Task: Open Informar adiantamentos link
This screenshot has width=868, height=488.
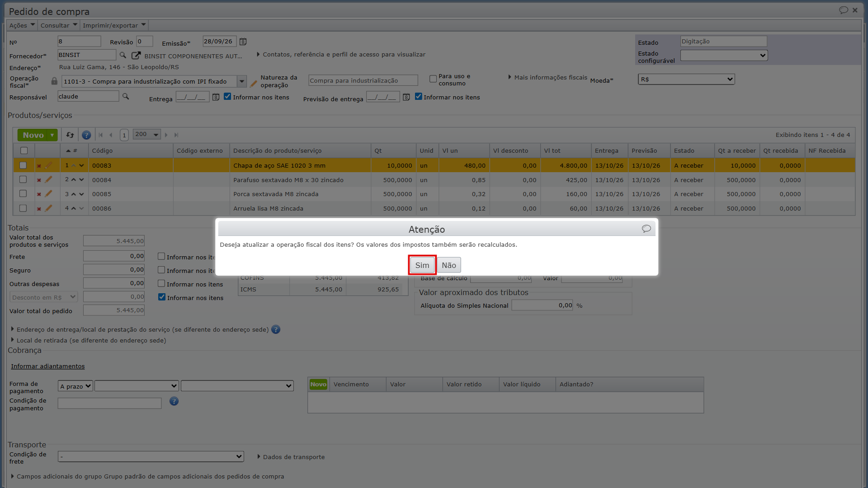Action: (x=48, y=366)
